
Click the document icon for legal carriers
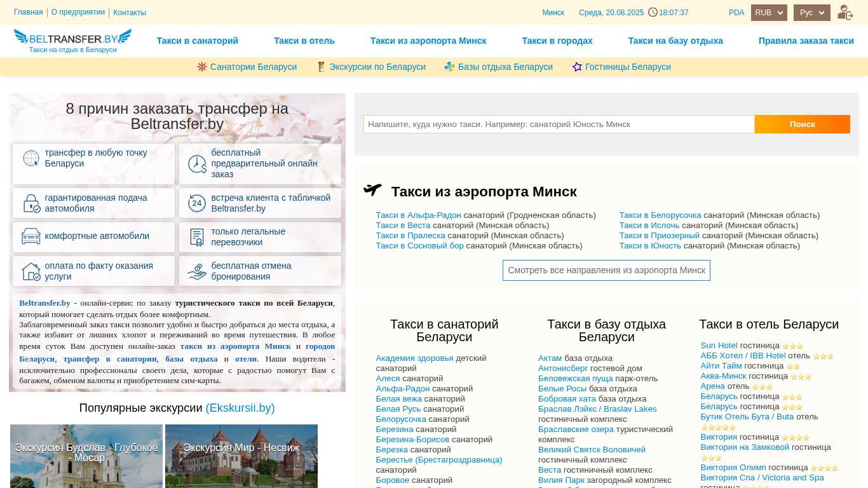[197, 238]
